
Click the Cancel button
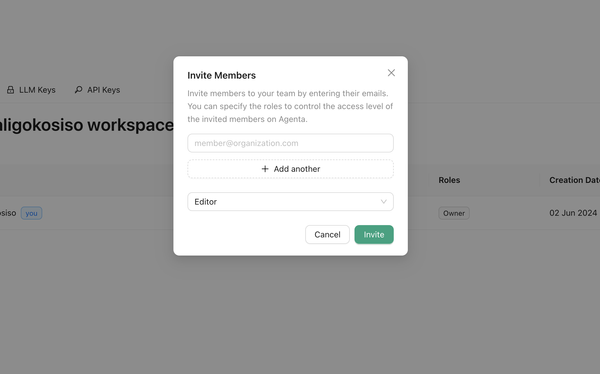tap(327, 235)
